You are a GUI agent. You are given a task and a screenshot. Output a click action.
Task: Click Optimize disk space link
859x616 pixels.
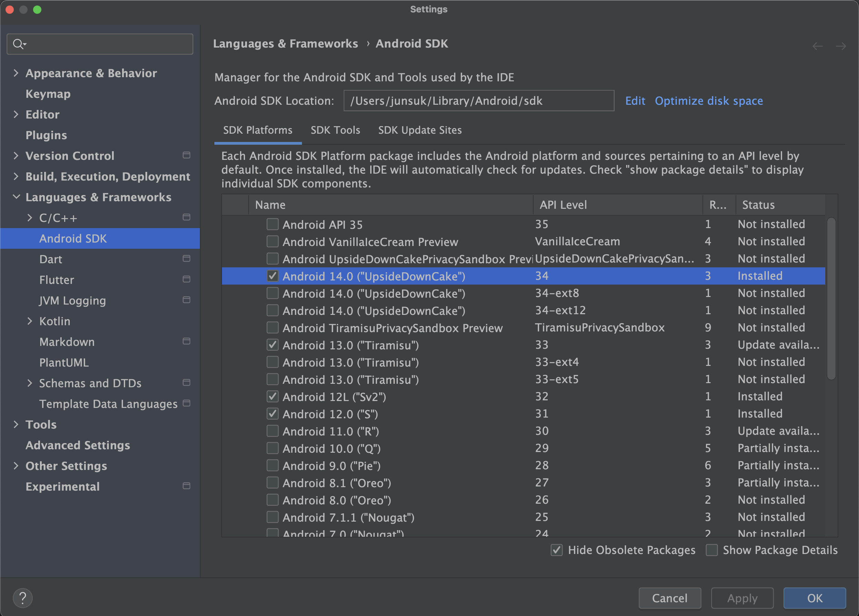[x=709, y=101]
